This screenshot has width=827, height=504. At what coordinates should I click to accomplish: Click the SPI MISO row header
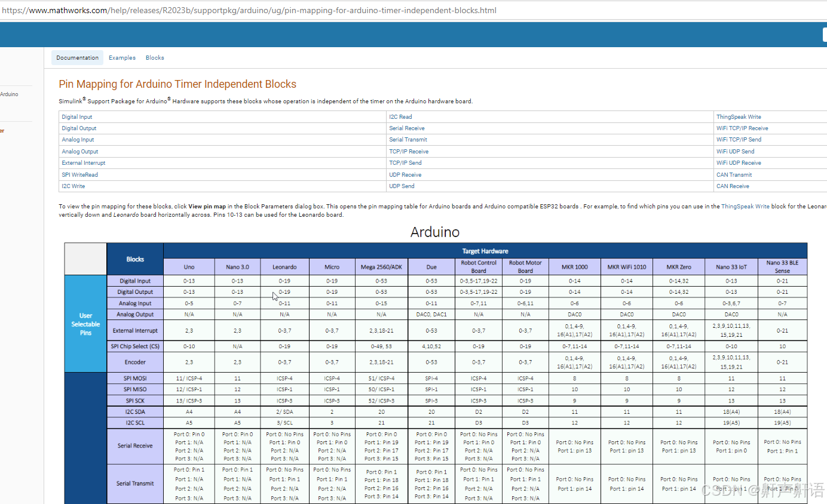pos(135,389)
